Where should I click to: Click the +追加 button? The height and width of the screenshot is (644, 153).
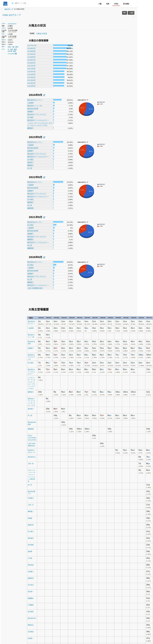pyautogui.click(x=131, y=13)
